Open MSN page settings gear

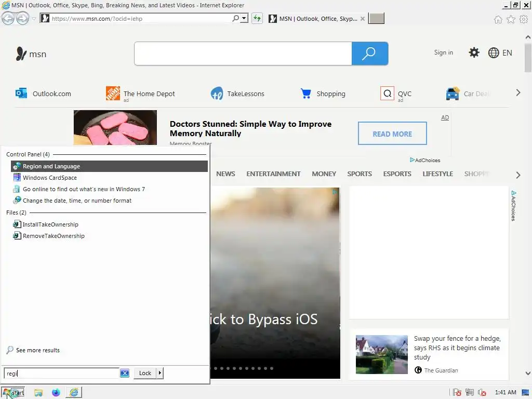(474, 52)
